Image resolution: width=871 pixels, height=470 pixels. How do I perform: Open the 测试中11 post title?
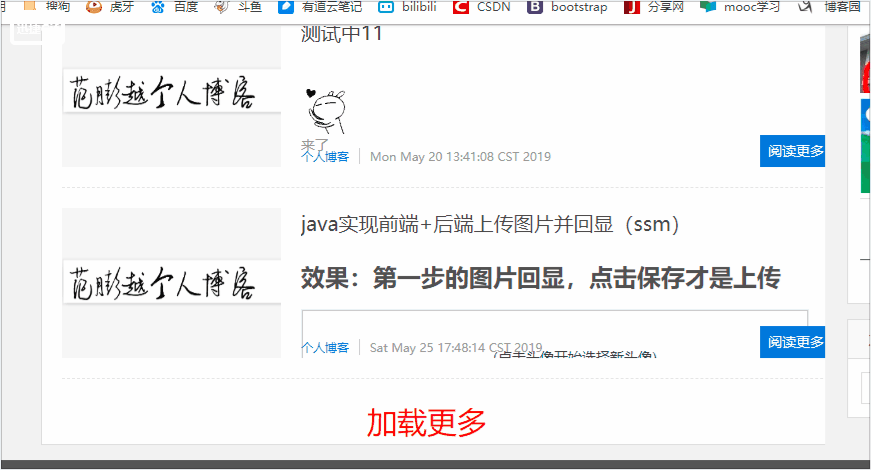341,34
